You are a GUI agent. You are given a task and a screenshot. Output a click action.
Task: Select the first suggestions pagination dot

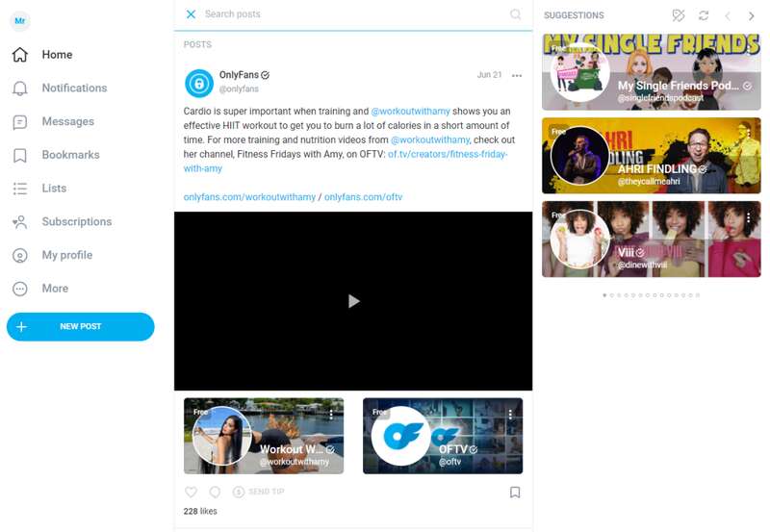pyautogui.click(x=604, y=295)
